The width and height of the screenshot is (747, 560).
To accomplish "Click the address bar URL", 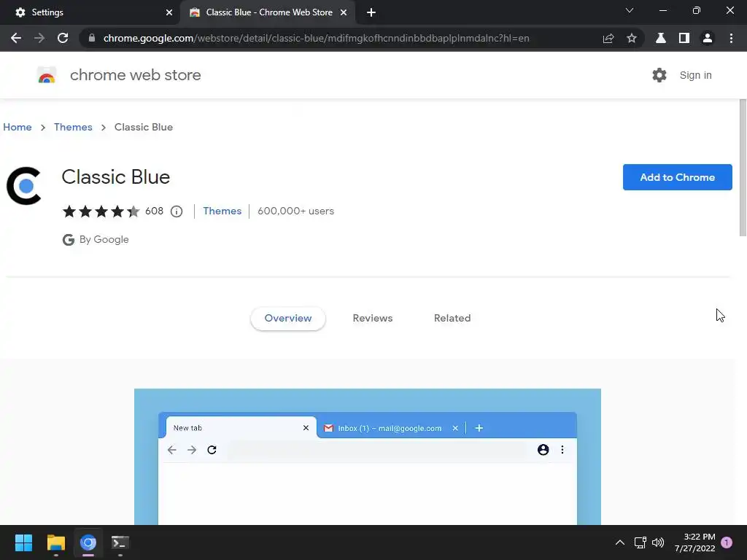I will click(316, 38).
